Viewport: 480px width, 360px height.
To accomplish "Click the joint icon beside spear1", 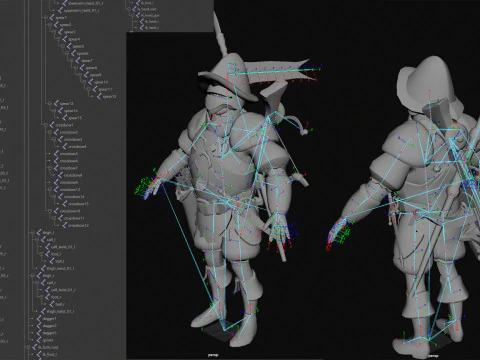I will click(52, 18).
